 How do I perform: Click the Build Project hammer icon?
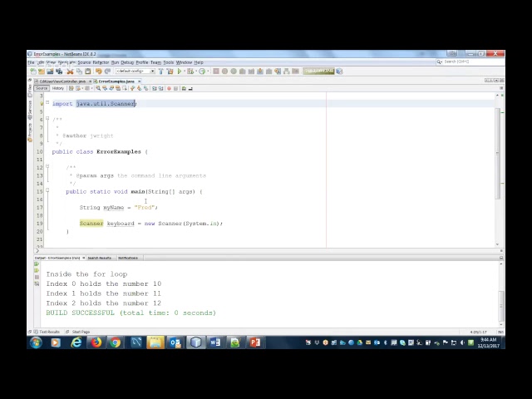(x=160, y=71)
